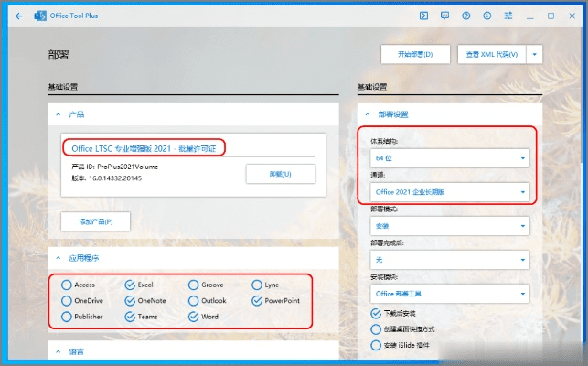Enable the Access application checkbox
588x366 pixels.
click(x=67, y=285)
